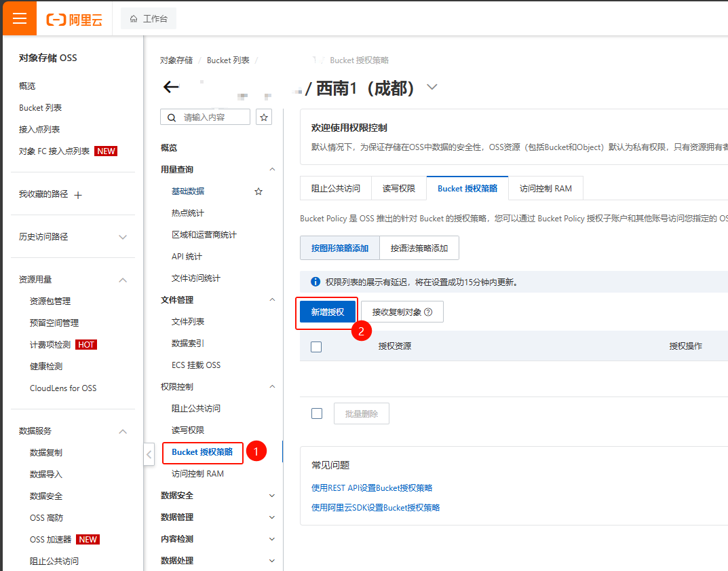728x571 pixels.
Task: Open 区域和运营商统计 in bucket menu
Action: click(204, 235)
